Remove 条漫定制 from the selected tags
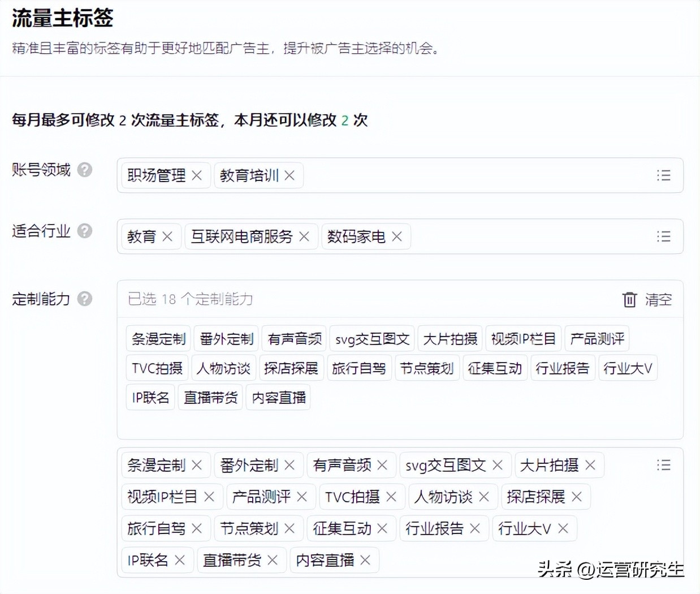700x594 pixels. point(196,465)
